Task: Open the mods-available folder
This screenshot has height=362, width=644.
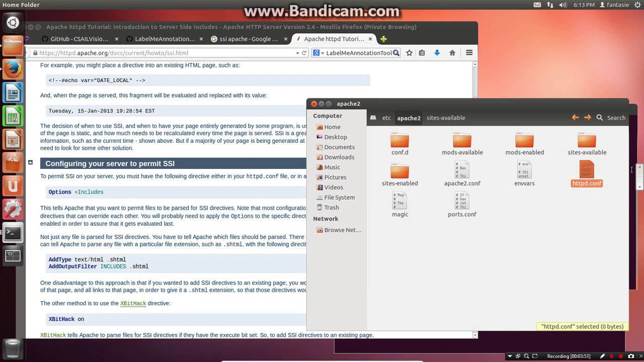Action: [462, 144]
